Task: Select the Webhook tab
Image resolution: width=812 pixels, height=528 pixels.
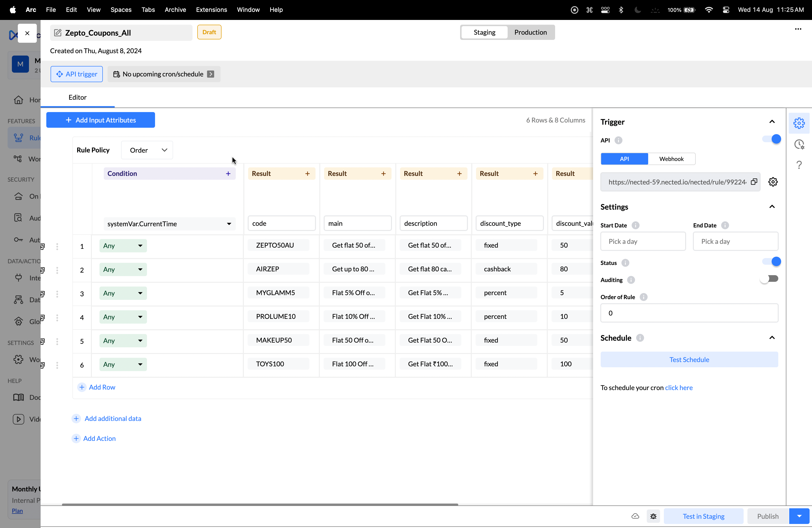Action: [x=671, y=159]
